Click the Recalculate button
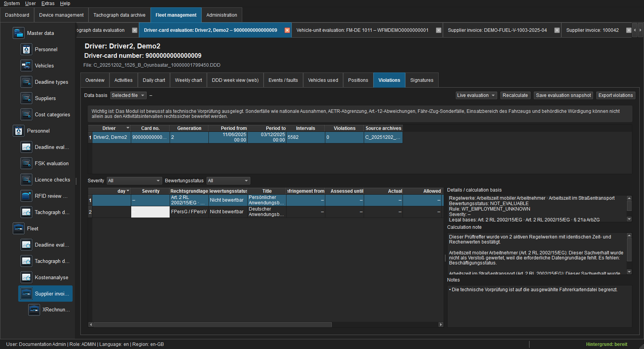This screenshot has height=349, width=644. (x=515, y=95)
